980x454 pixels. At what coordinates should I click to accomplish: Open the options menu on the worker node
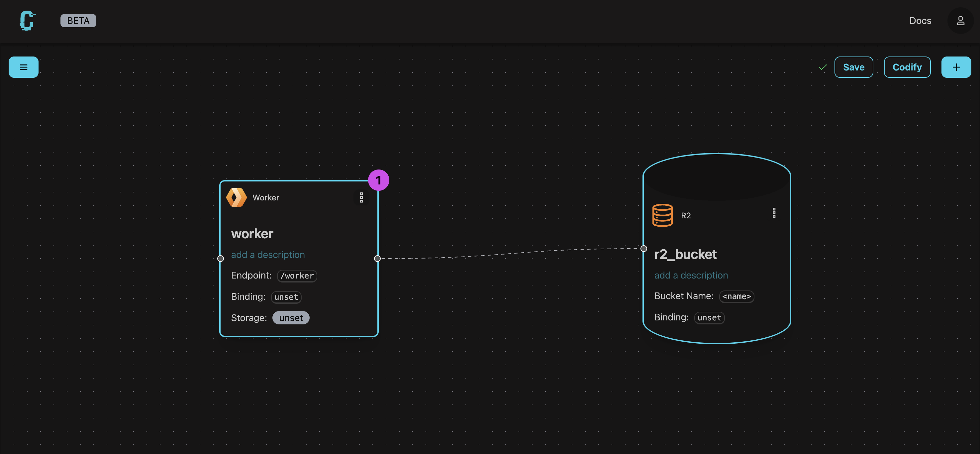[x=361, y=197]
